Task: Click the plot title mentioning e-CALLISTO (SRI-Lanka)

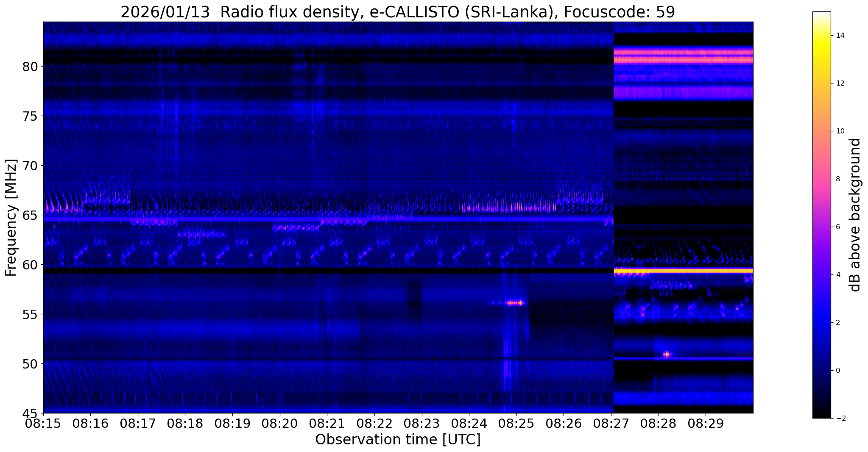Action: tap(397, 12)
